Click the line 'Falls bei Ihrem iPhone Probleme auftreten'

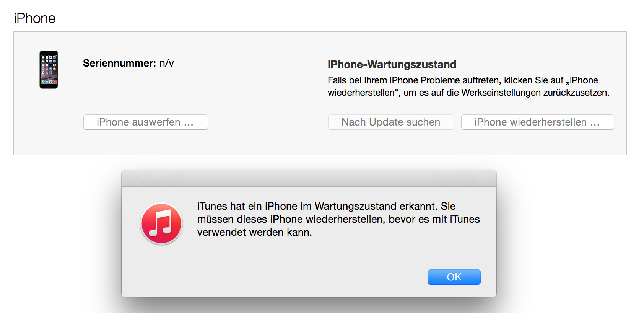click(x=463, y=80)
